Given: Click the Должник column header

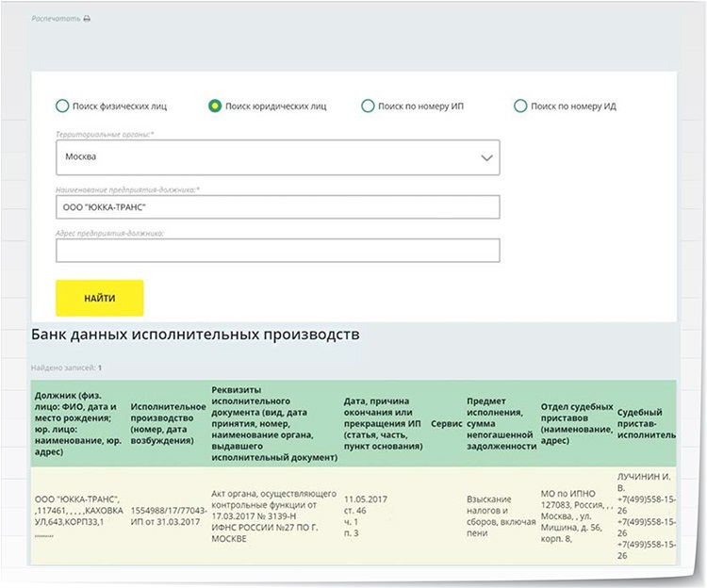Looking at the screenshot, I should [x=78, y=423].
